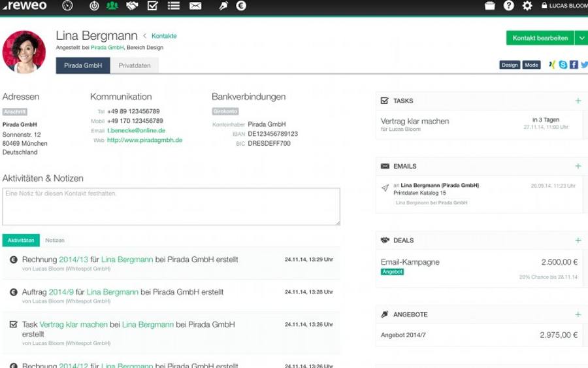Click Lina Bergmann's profile photo
This screenshot has width=588, height=368.
click(x=24, y=52)
